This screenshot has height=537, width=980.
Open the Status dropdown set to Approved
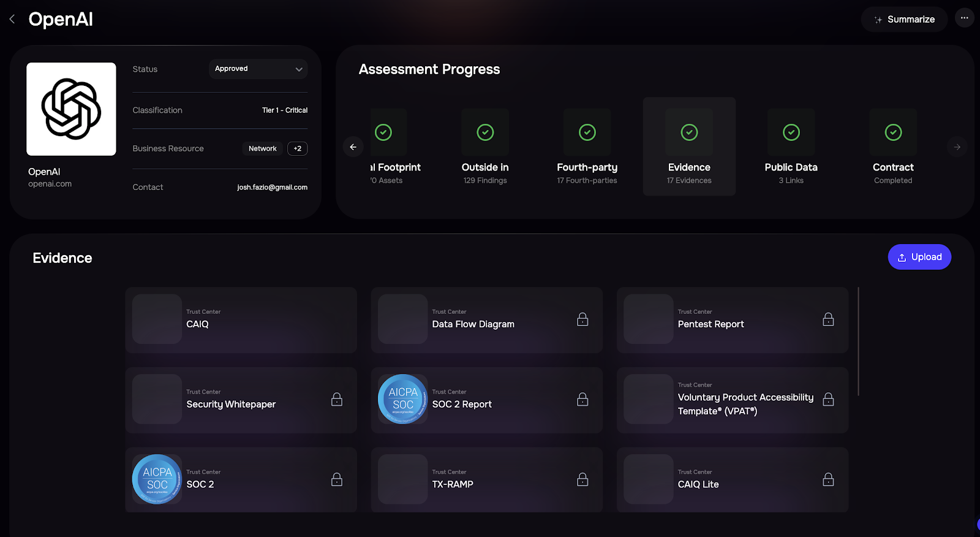pyautogui.click(x=258, y=69)
